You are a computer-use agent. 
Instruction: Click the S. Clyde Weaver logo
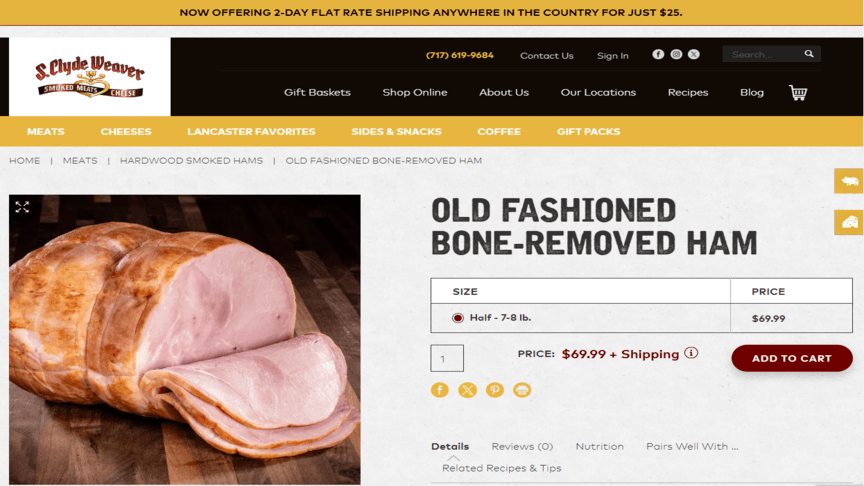[x=90, y=77]
